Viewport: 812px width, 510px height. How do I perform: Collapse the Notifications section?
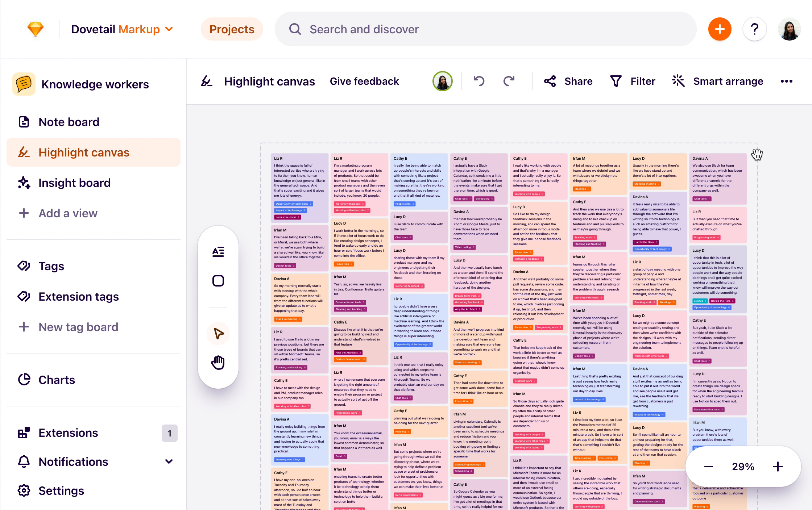[169, 461]
